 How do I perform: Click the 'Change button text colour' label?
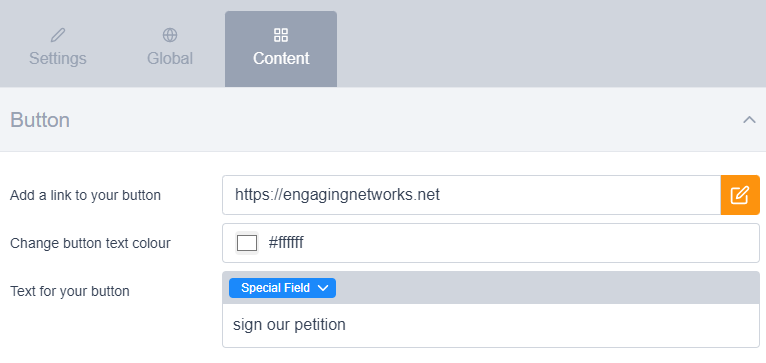click(90, 243)
